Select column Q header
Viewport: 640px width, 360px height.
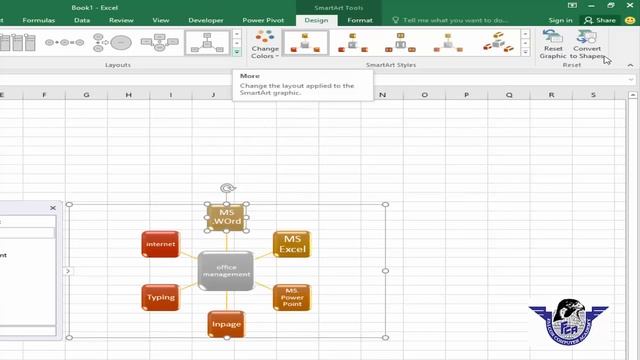[x=509, y=95]
